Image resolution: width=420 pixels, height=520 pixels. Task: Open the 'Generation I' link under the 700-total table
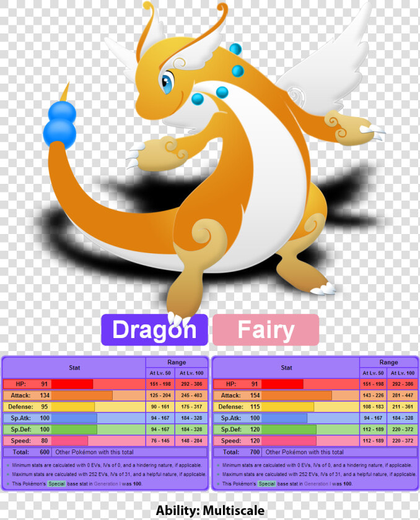(318, 484)
